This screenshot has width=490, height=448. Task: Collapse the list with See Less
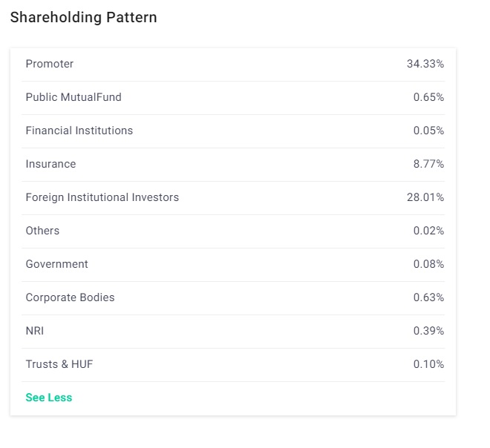pos(49,398)
